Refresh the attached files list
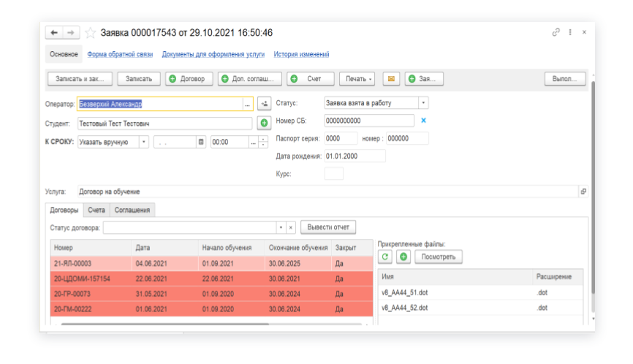The width and height of the screenshot is (633, 364). (386, 257)
